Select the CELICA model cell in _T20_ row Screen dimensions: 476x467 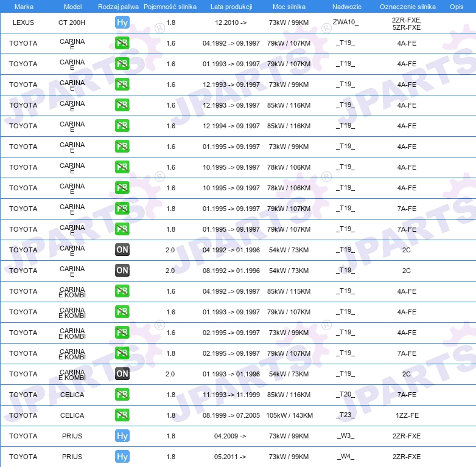pos(72,395)
